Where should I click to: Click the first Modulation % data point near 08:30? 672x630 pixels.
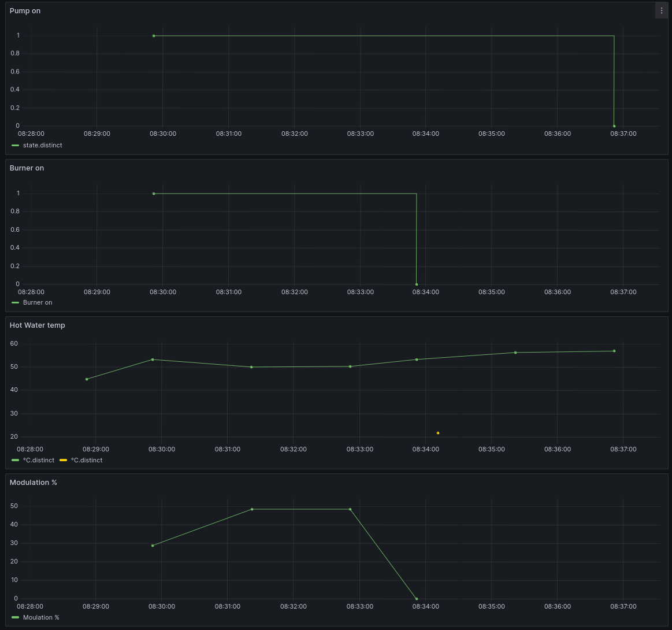pyautogui.click(x=153, y=546)
